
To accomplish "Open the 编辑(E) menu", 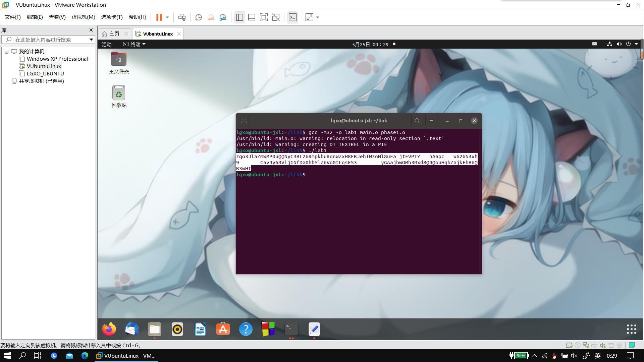I will click(x=35, y=17).
